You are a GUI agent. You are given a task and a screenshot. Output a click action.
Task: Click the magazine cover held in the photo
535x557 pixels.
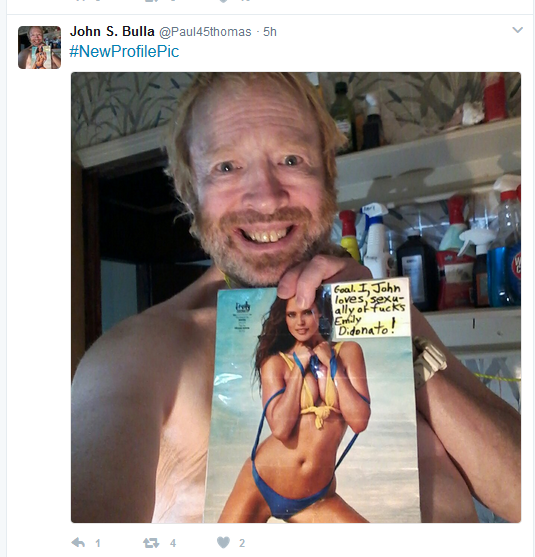(313, 403)
